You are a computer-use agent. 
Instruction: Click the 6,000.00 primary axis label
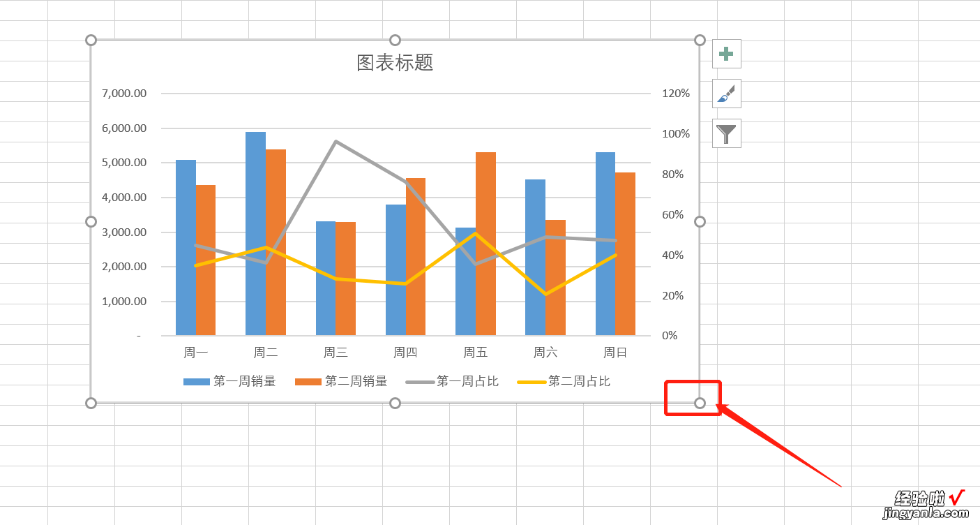click(x=124, y=128)
